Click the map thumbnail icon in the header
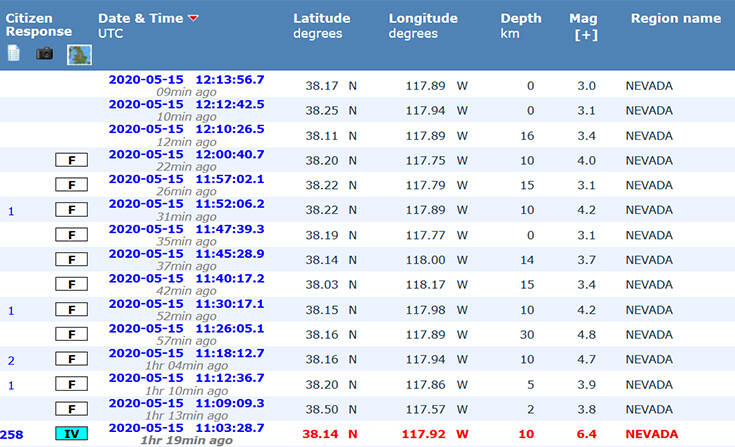 (x=79, y=54)
